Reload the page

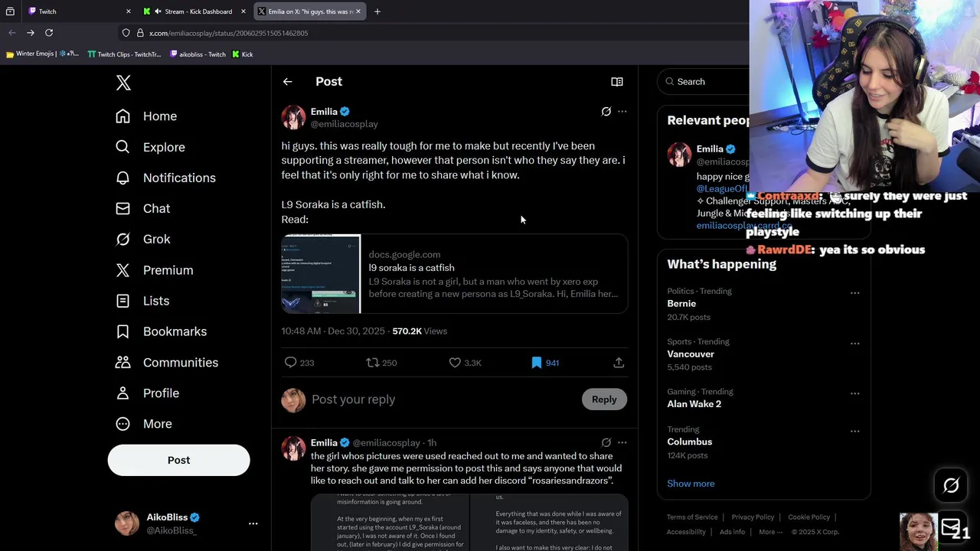[49, 33]
